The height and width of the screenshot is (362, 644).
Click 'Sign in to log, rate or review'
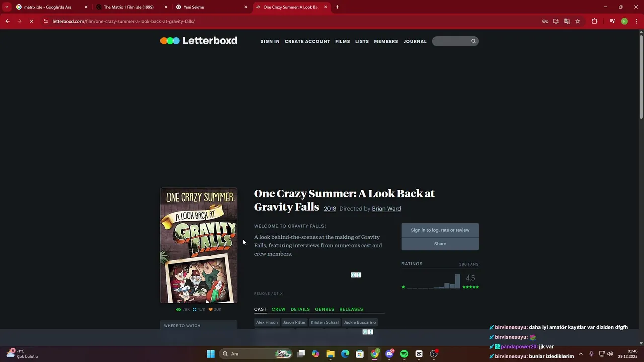[x=440, y=230]
